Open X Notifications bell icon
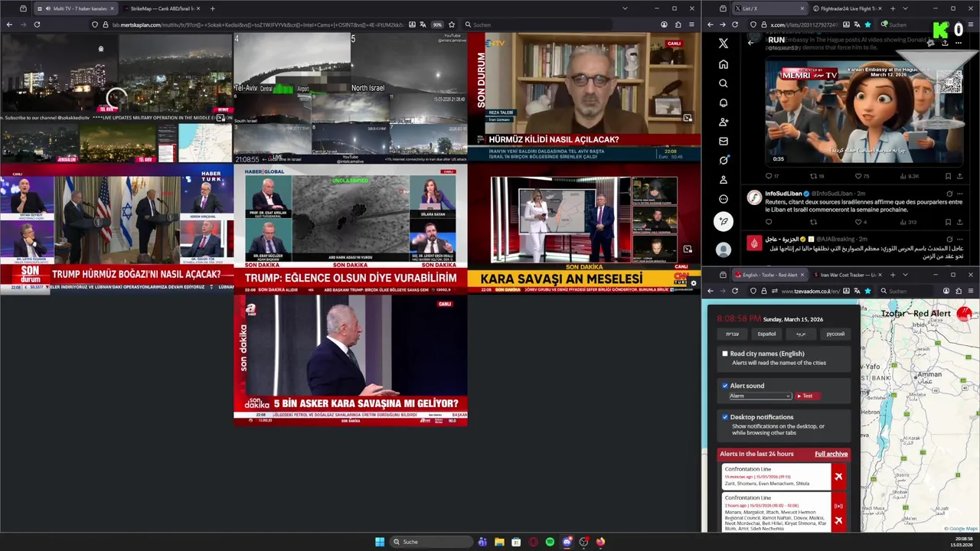The image size is (980, 551). pyautogui.click(x=724, y=103)
